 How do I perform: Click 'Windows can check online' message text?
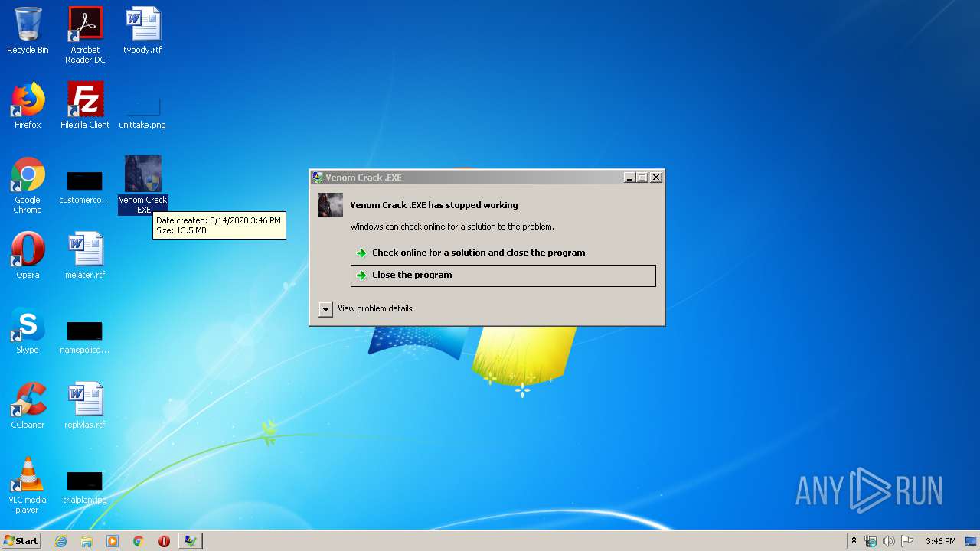[x=452, y=227]
